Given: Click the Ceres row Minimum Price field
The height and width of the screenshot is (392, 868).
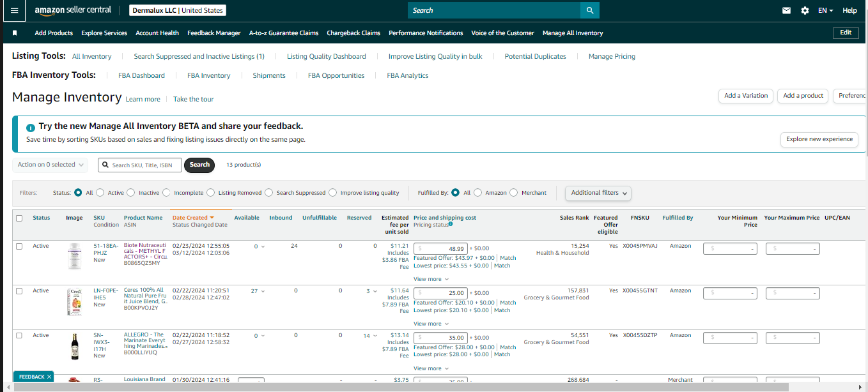Looking at the screenshot, I should tap(730, 293).
